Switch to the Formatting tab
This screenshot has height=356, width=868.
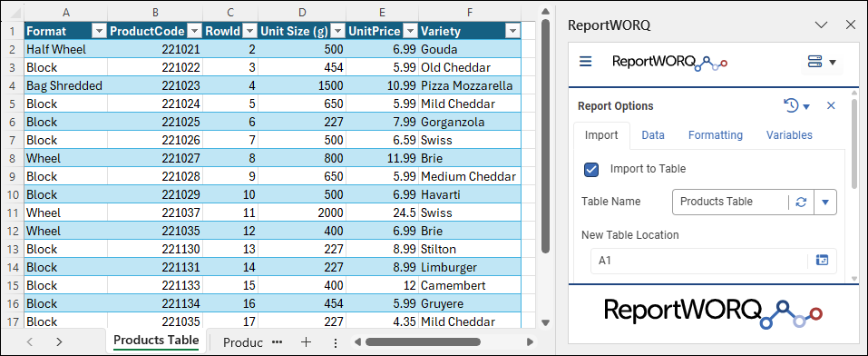tap(716, 135)
